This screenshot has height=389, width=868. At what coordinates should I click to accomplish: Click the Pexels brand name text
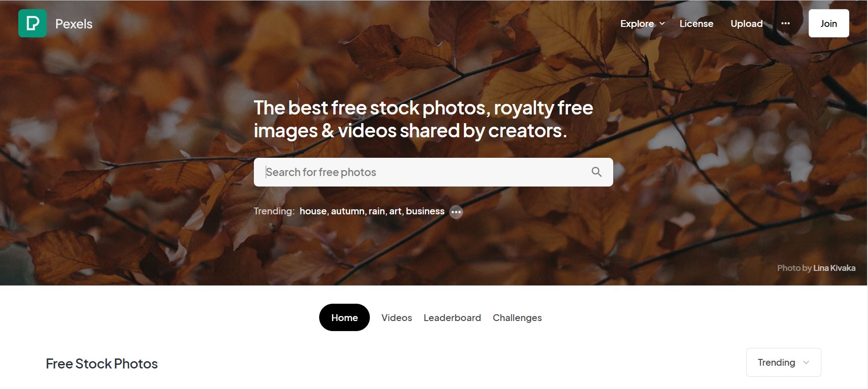[74, 24]
